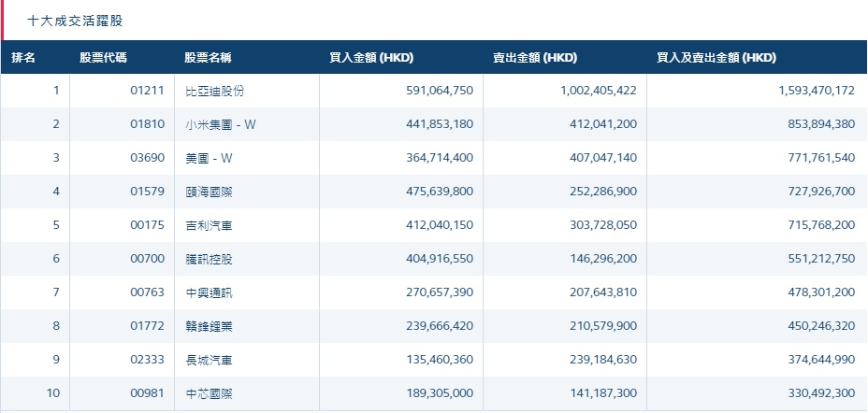Click the 股票代碼 column header

104,58
